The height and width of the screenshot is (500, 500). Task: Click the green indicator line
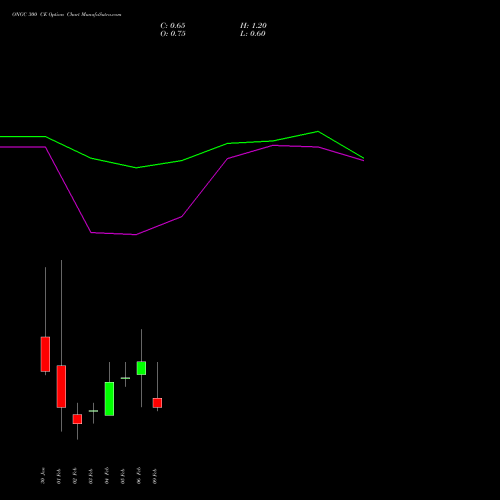click(x=182, y=160)
